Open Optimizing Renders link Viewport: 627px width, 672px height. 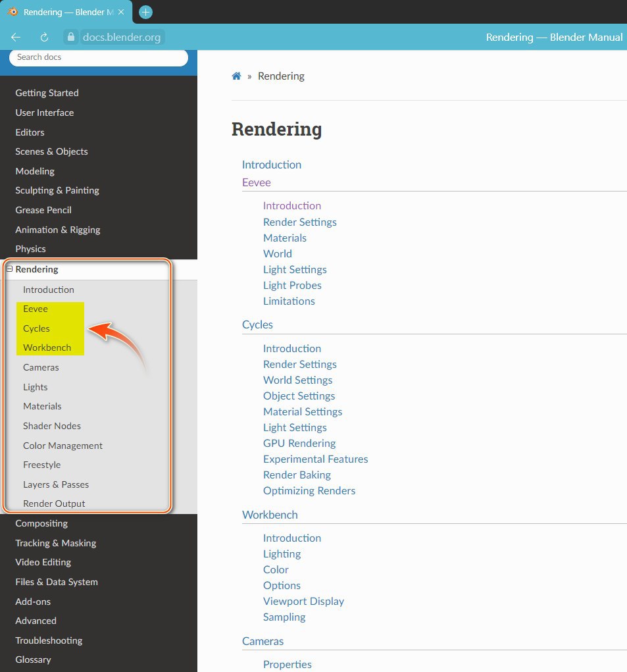pyautogui.click(x=309, y=491)
